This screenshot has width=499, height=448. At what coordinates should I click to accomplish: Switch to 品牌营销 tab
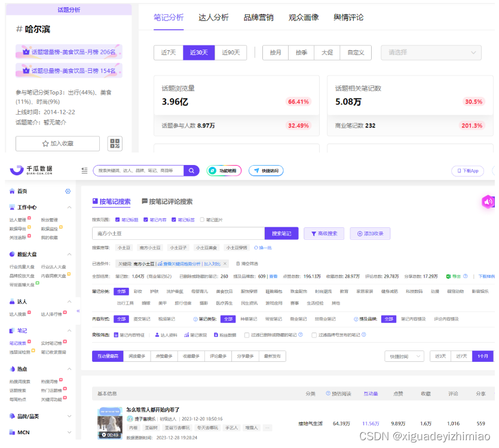coord(258,17)
